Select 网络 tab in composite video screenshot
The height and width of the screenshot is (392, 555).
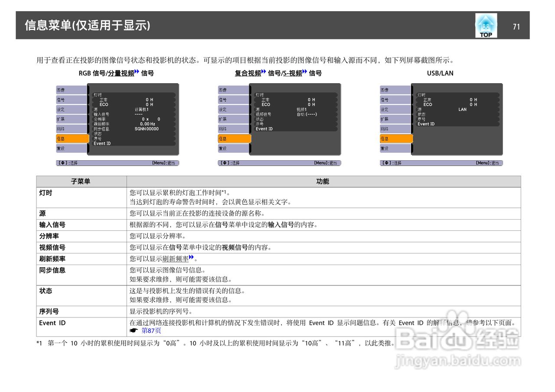tap(234, 129)
